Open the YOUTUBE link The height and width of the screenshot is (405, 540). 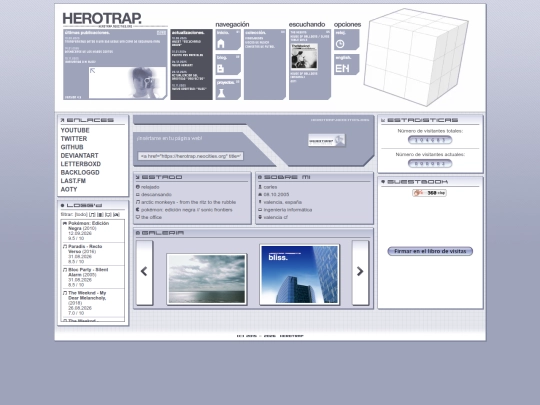75,131
